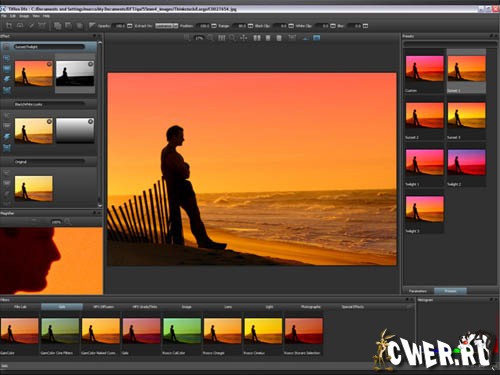Select the crop tool in top toolbar

(9, 25)
